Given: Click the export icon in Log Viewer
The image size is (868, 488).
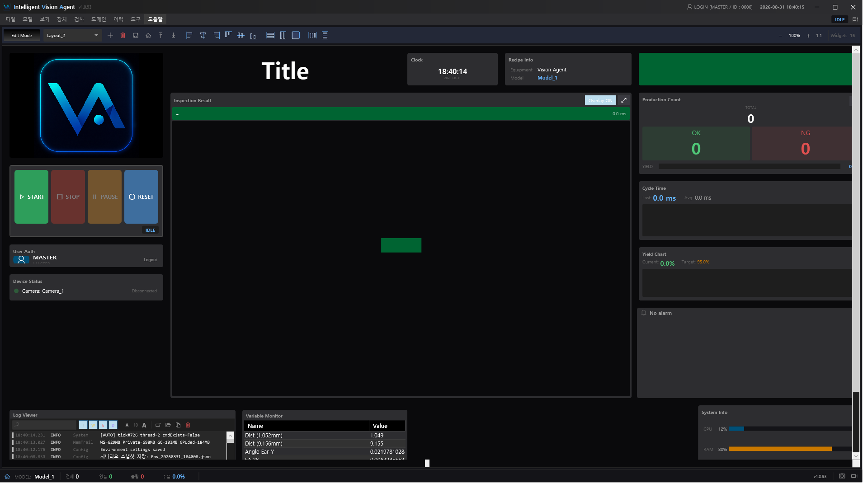Looking at the screenshot, I should coord(158,426).
